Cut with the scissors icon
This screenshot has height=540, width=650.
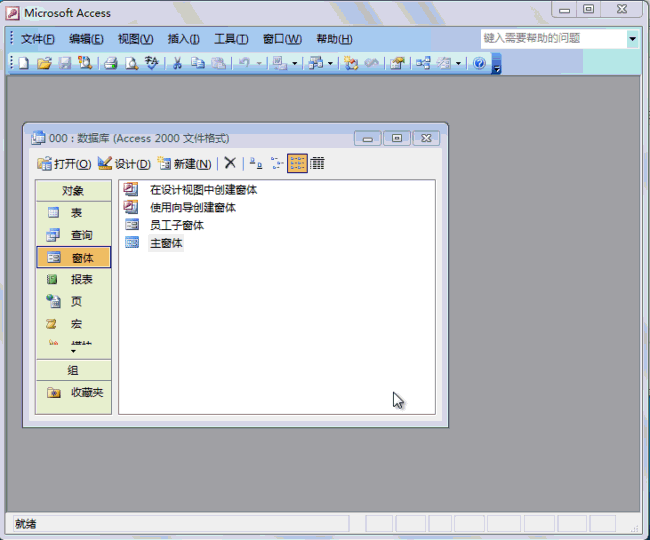pyautogui.click(x=177, y=63)
